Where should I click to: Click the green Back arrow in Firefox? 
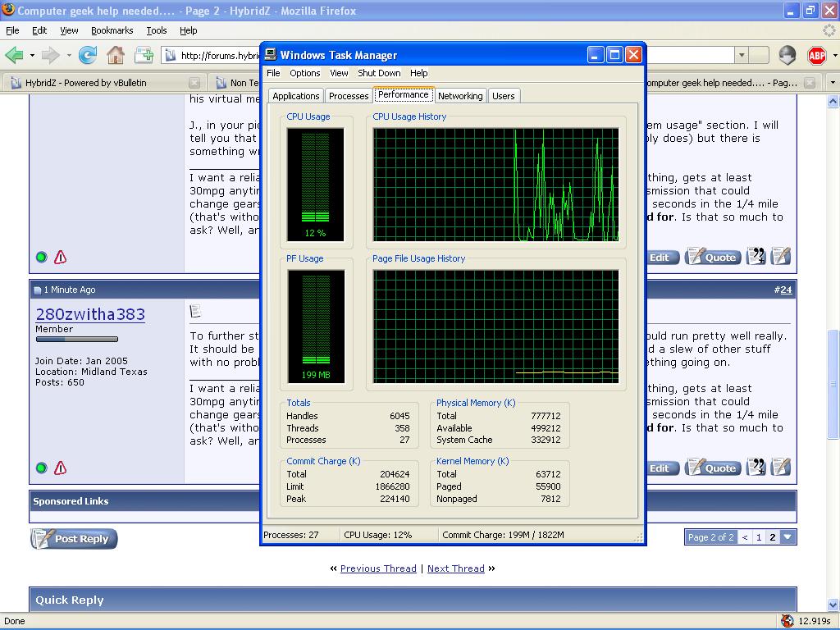pos(14,55)
